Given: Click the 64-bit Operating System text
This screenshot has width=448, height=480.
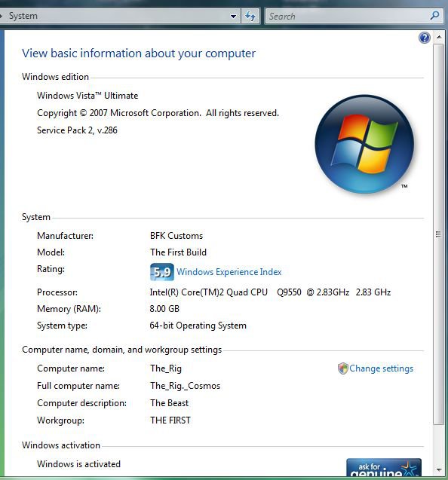Looking at the screenshot, I should click(198, 326).
